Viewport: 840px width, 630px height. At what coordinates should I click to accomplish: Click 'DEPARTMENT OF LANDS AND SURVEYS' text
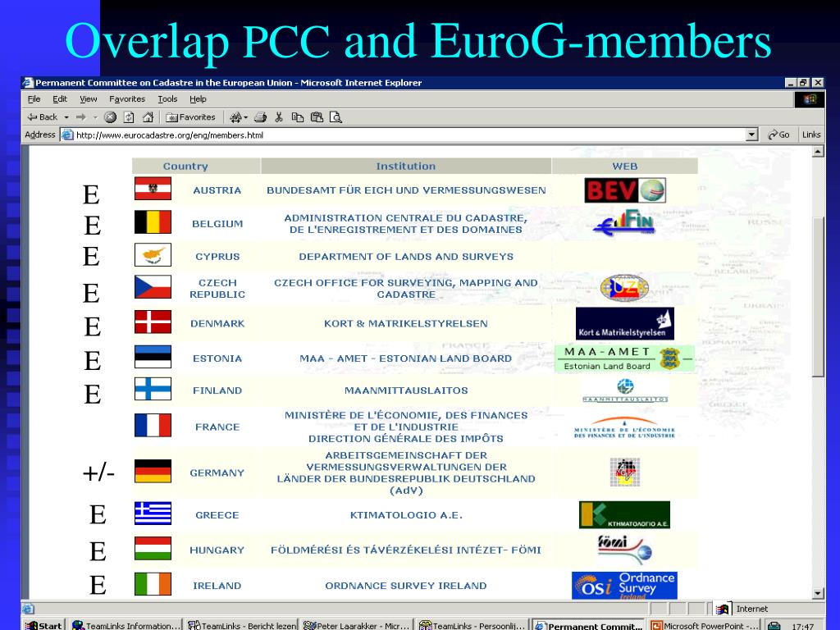click(x=406, y=257)
